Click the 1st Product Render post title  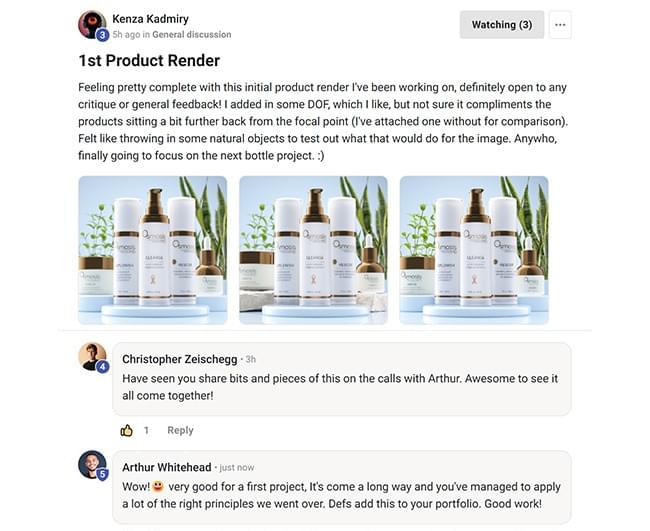click(149, 61)
